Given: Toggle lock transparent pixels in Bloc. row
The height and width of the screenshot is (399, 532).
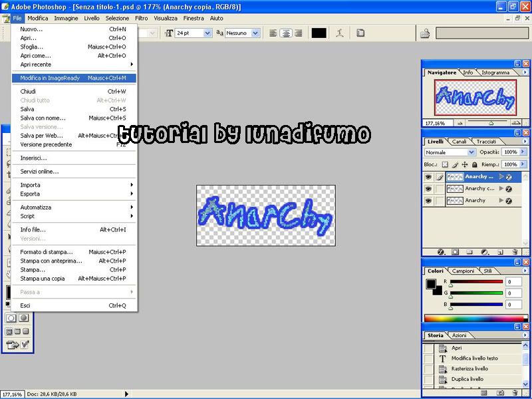Looking at the screenshot, I should (x=445, y=164).
